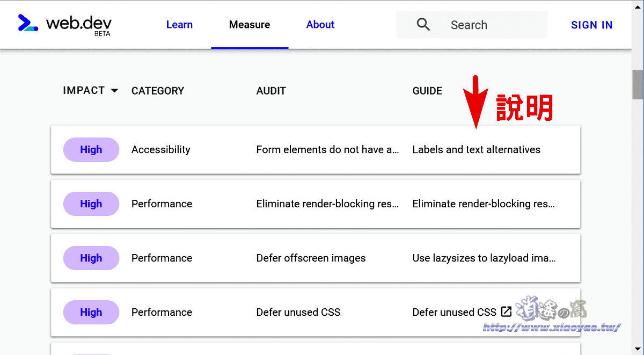The width and height of the screenshot is (644, 355).
Task: Click the AUDIT column header
Action: point(271,91)
